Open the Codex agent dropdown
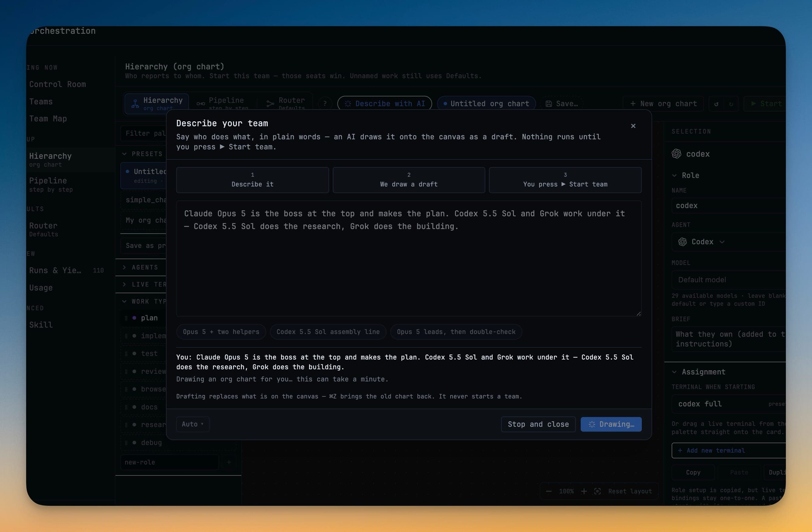The width and height of the screenshot is (812, 532). tap(728, 242)
